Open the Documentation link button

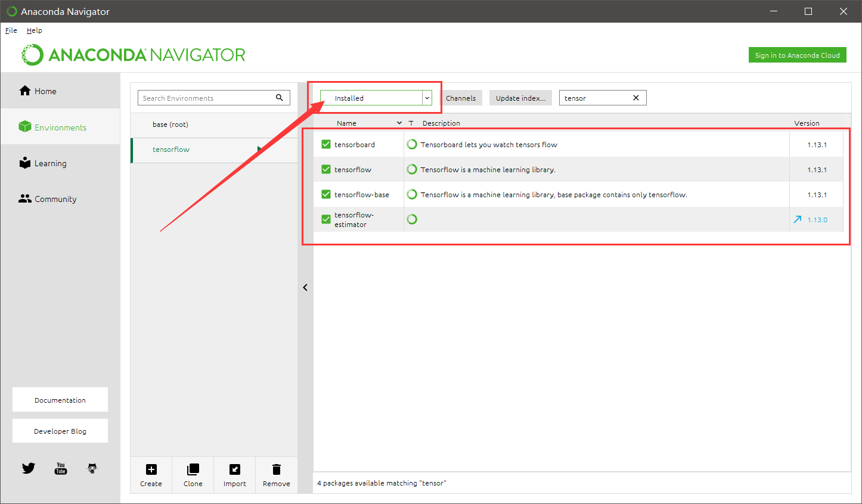60,400
